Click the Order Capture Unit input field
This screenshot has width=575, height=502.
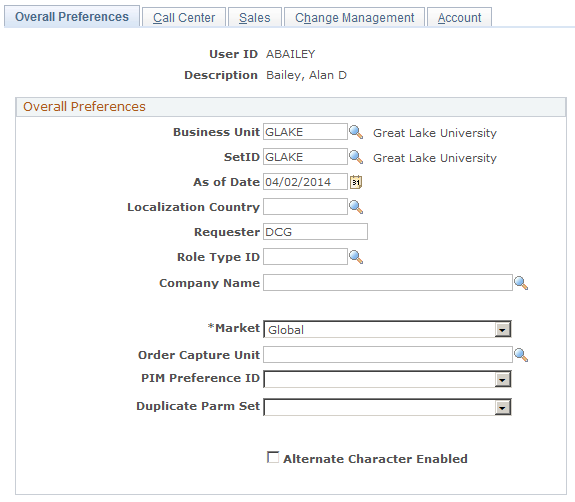click(388, 355)
